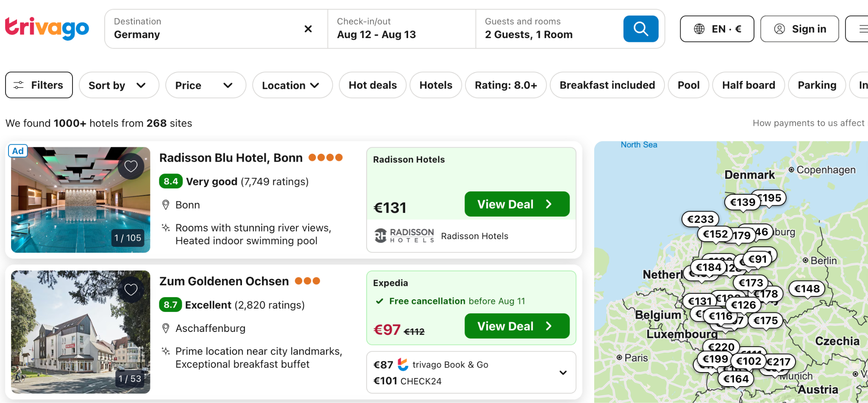Open Zum Goldenen Ochsen building photo
Viewport: 868px width, 403px height.
point(81,332)
